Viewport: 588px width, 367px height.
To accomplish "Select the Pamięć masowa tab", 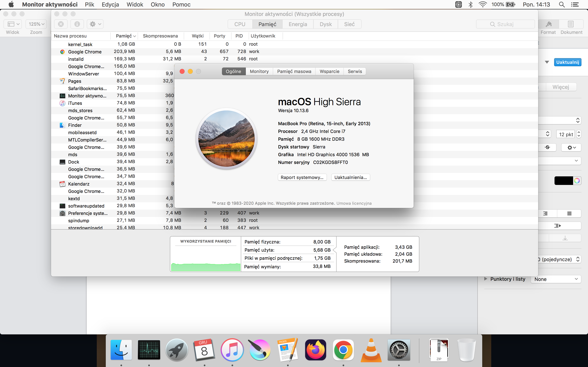I will pos(294,71).
